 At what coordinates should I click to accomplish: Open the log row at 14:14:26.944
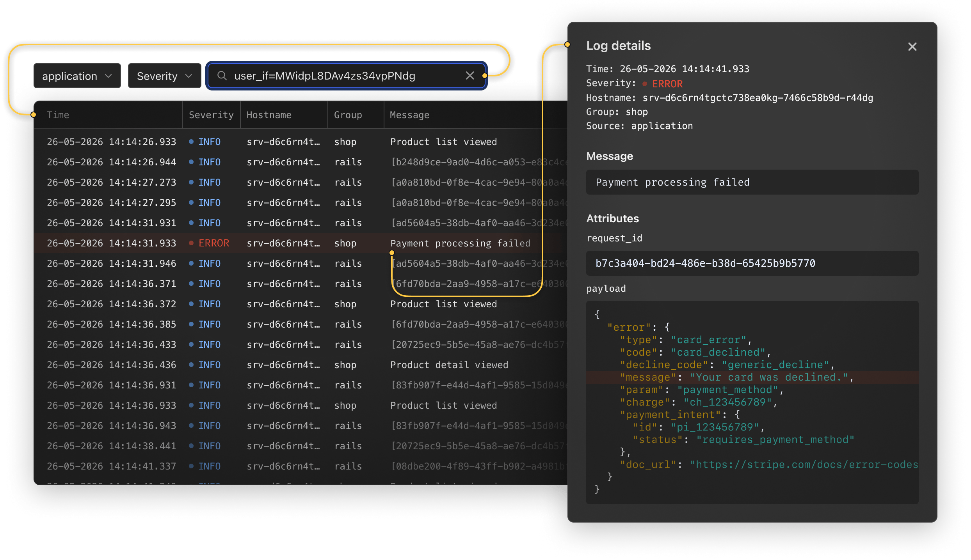click(x=301, y=162)
